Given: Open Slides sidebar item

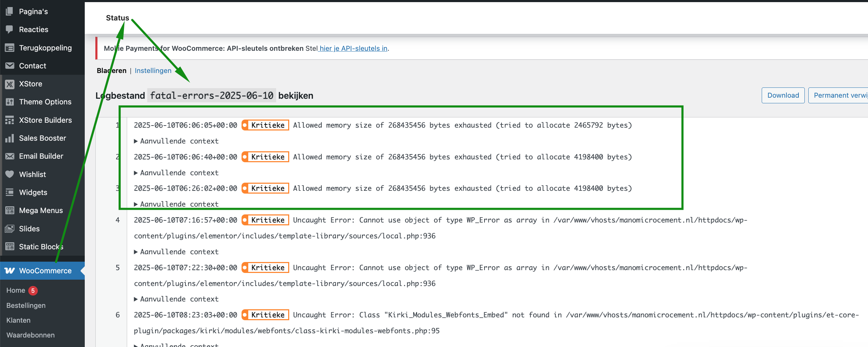Looking at the screenshot, I should [x=29, y=229].
